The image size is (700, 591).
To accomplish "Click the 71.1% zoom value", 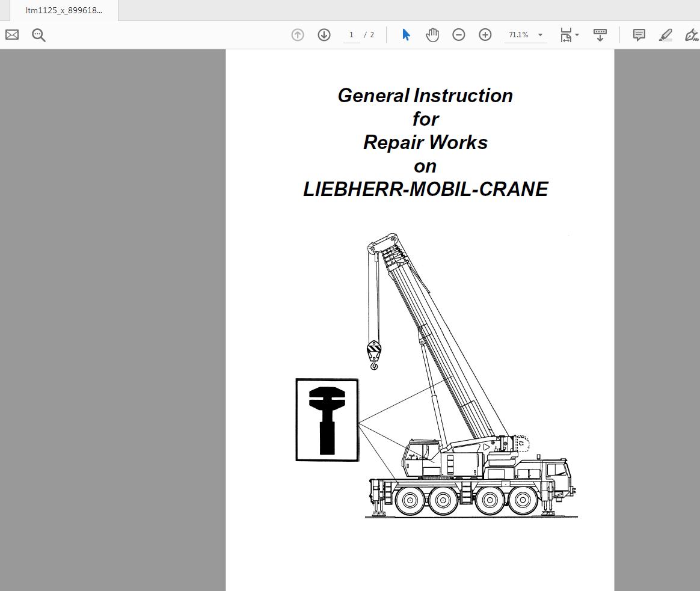I will pyautogui.click(x=518, y=34).
